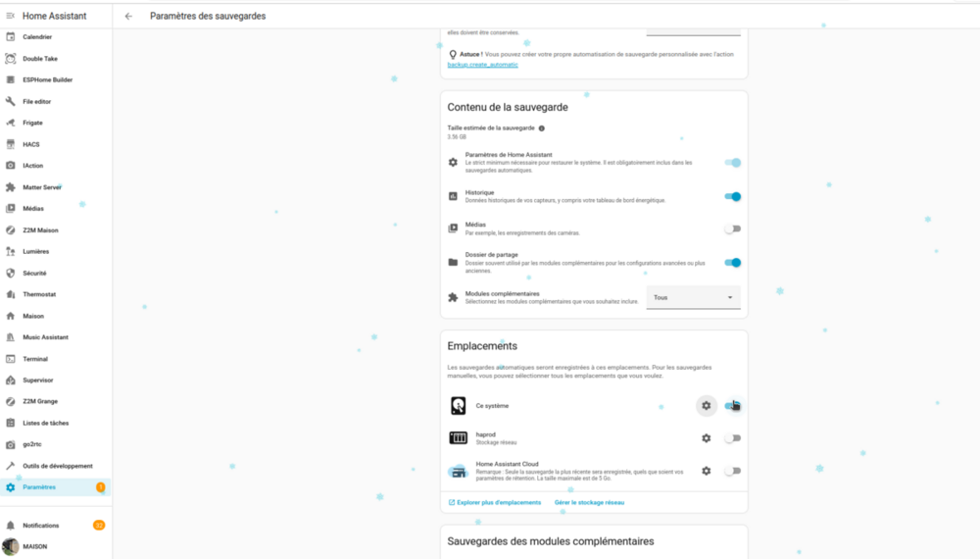Select Paramètres in the sidebar
This screenshot has width=980, height=559.
pos(56,487)
